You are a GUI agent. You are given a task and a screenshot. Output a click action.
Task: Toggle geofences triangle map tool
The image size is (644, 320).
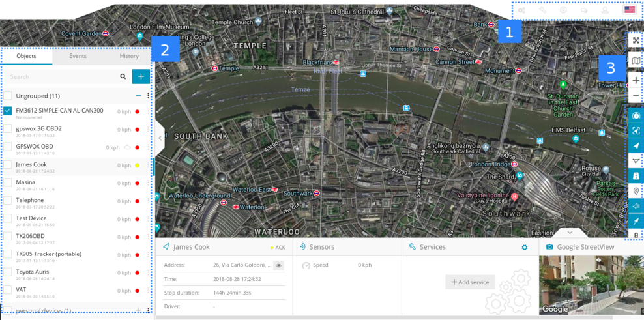point(636,161)
